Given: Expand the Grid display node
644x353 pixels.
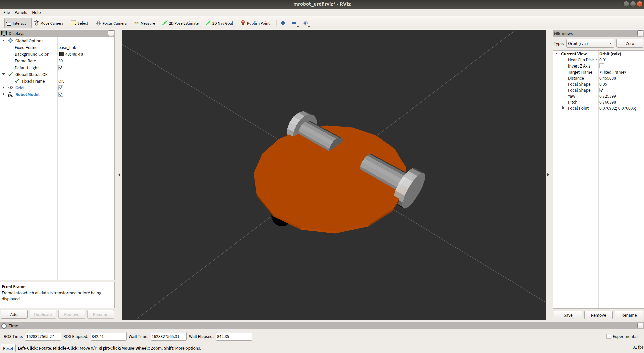Looking at the screenshot, I should coord(4,88).
